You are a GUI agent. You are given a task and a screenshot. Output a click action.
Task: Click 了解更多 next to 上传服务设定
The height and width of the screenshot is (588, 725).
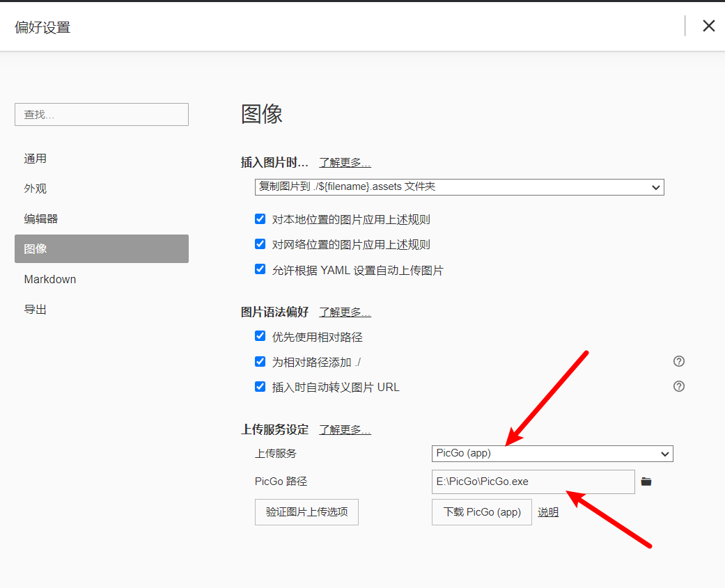point(345,430)
